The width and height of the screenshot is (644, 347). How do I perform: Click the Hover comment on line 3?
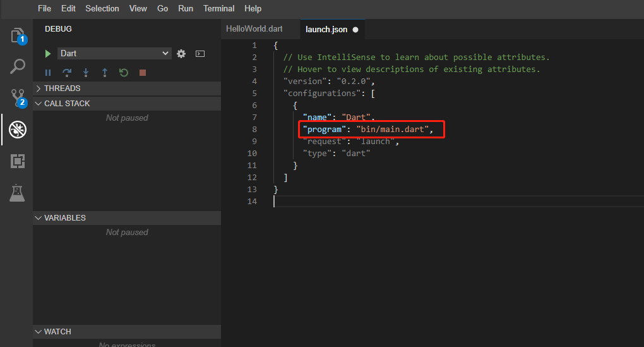pos(412,69)
